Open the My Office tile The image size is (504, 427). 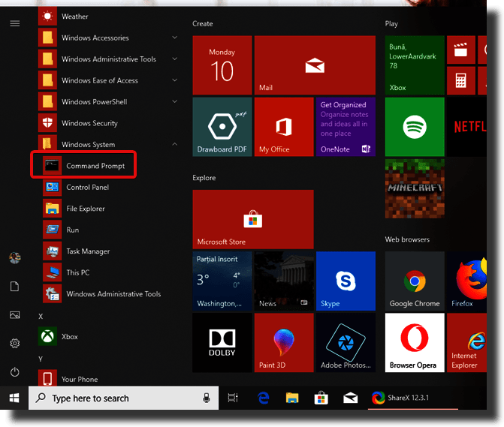(x=284, y=127)
